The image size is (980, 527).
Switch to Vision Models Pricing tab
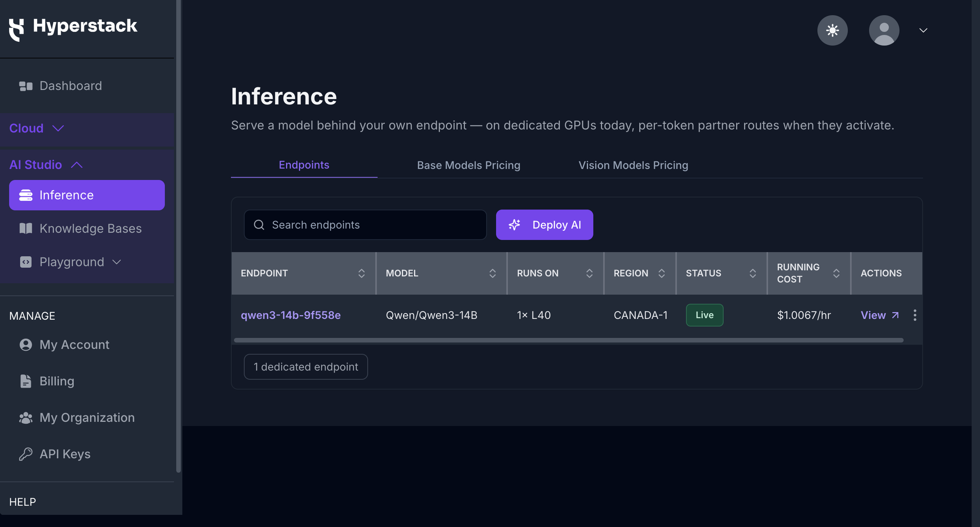click(x=633, y=166)
